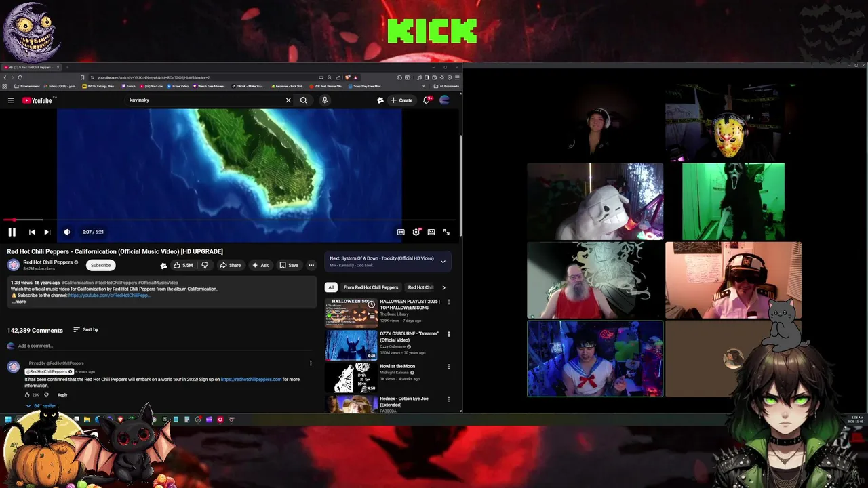The height and width of the screenshot is (488, 868).
Task: Open YouTube notifications bell
Action: pyautogui.click(x=427, y=100)
